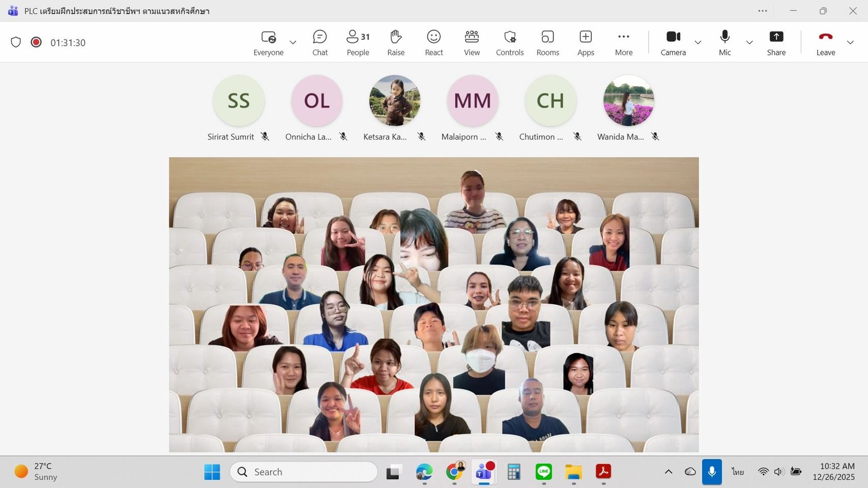Click the red recording indicator
Image resolution: width=868 pixels, height=488 pixels.
click(x=36, y=42)
